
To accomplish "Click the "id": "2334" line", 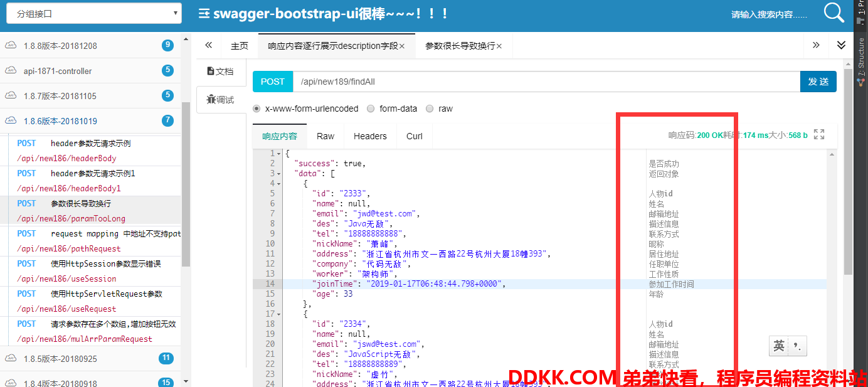I will coord(341,324).
